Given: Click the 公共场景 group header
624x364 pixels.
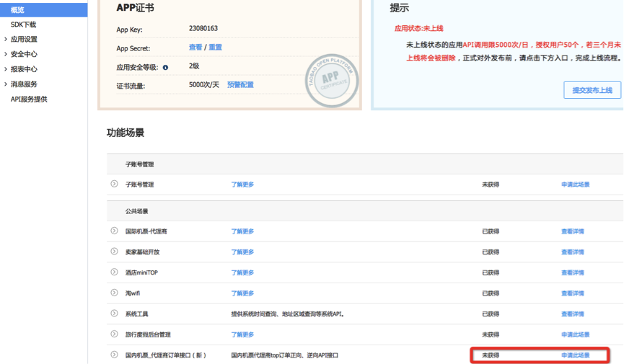Looking at the screenshot, I should click(x=137, y=211).
